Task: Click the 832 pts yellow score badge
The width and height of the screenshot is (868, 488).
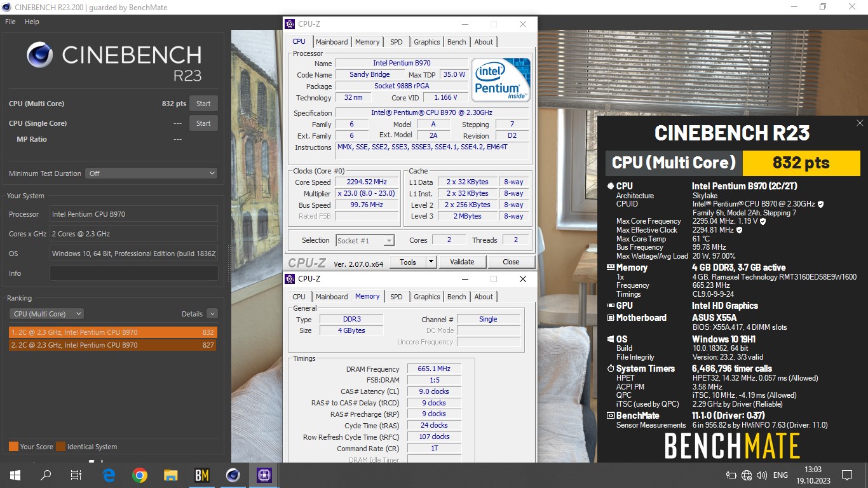Action: (801, 163)
